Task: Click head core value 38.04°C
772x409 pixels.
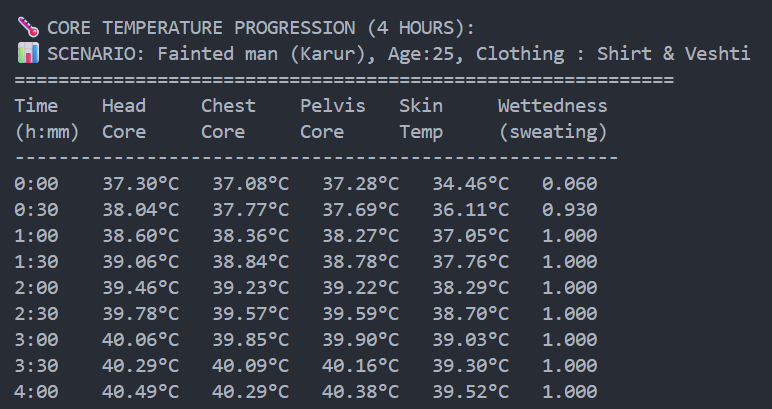Action: pyautogui.click(x=141, y=210)
